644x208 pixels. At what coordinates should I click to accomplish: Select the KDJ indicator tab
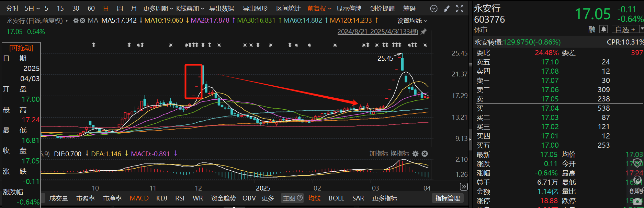point(161,198)
